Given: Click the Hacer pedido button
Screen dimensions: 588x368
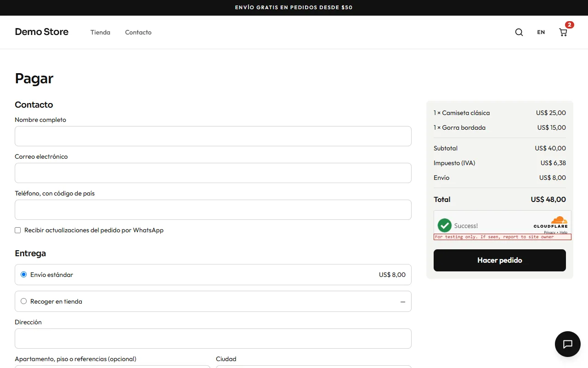Looking at the screenshot, I should click(500, 260).
